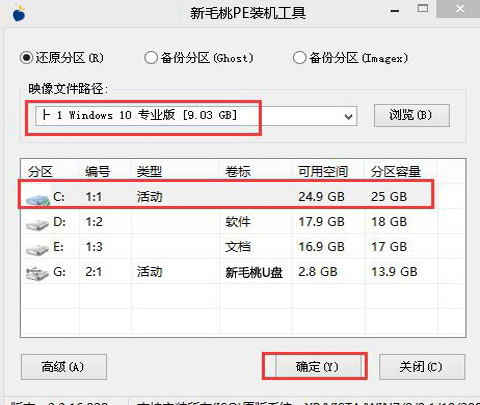This screenshot has height=405, width=480.
Task: Select the C: drive icon
Action: [x=38, y=199]
